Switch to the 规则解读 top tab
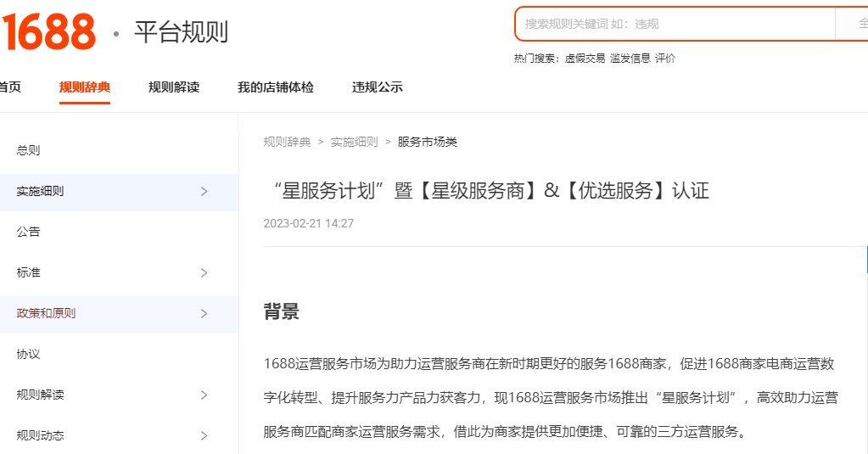The image size is (868, 454). pos(174,87)
